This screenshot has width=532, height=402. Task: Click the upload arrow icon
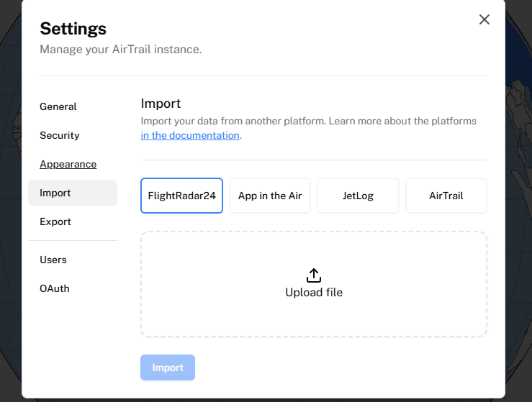tap(314, 275)
